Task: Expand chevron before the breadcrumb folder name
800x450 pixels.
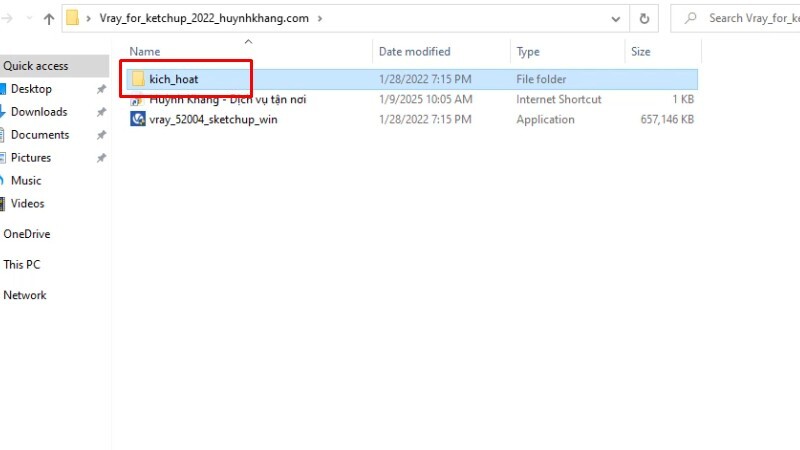Action: click(x=88, y=18)
